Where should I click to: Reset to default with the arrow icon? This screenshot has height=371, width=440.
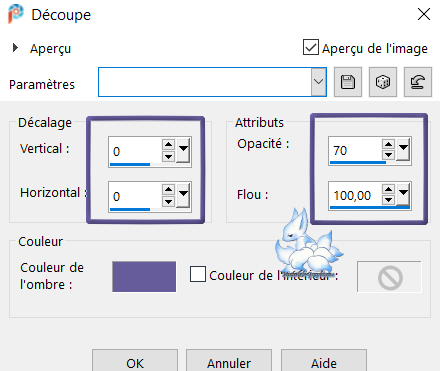[418, 82]
